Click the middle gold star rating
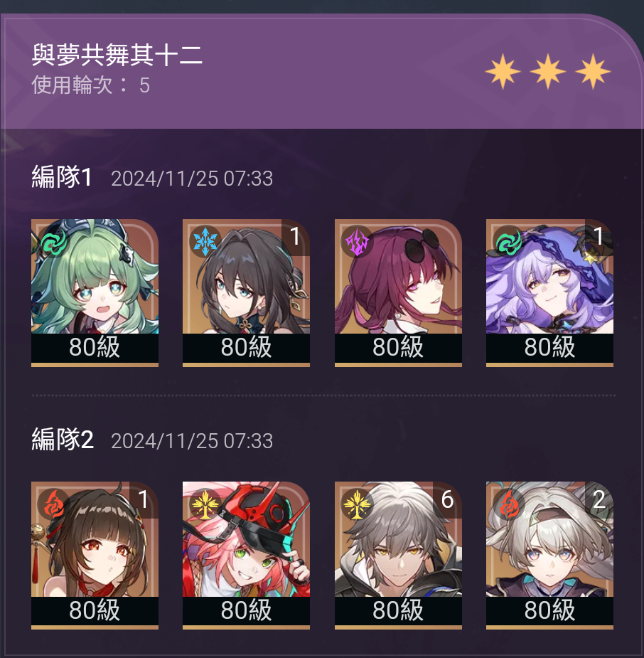The image size is (644, 658). (547, 71)
